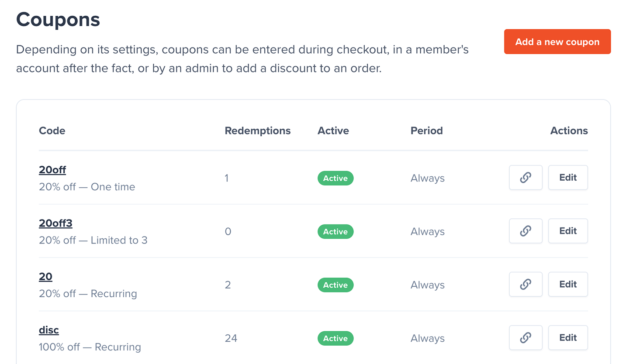The width and height of the screenshot is (629, 364).
Task: Edit the 20off3 coupon
Action: point(568,231)
